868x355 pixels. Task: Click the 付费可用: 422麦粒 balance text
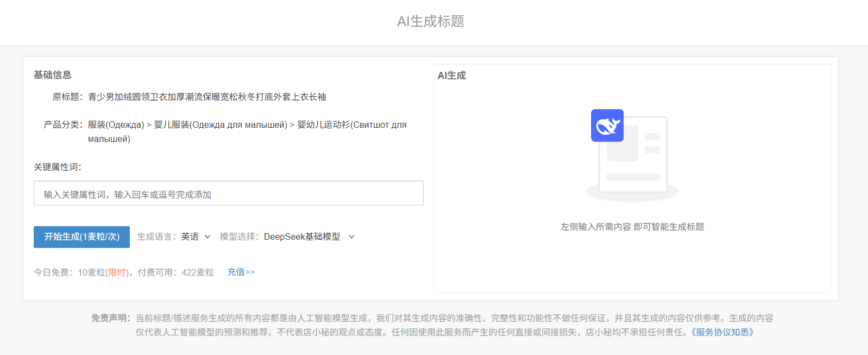[x=175, y=272]
